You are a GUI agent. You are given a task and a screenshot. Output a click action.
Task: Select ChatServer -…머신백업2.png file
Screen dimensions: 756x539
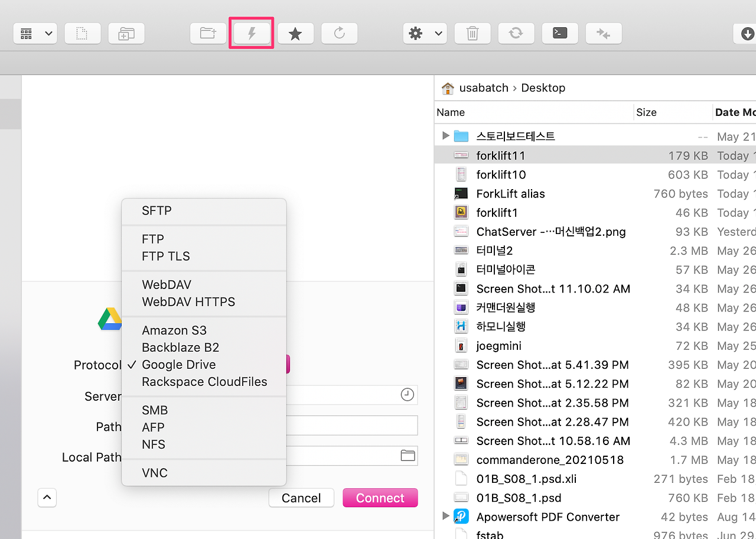coord(550,231)
